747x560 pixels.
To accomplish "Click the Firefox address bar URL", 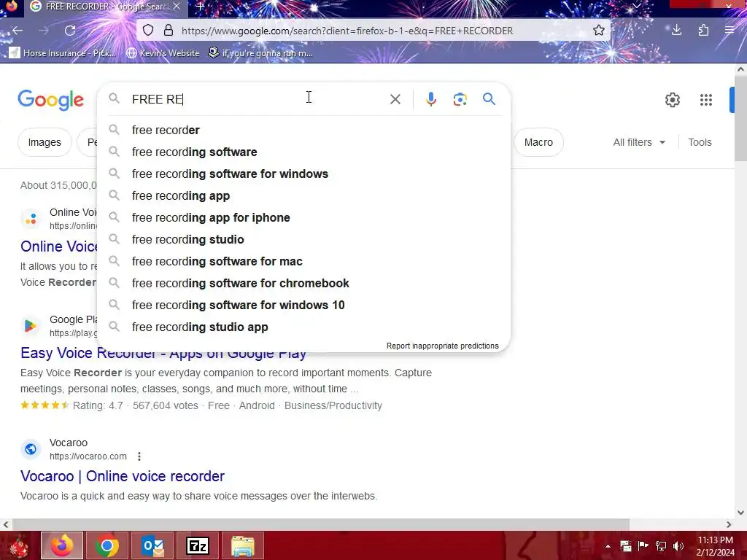I will 347,31.
